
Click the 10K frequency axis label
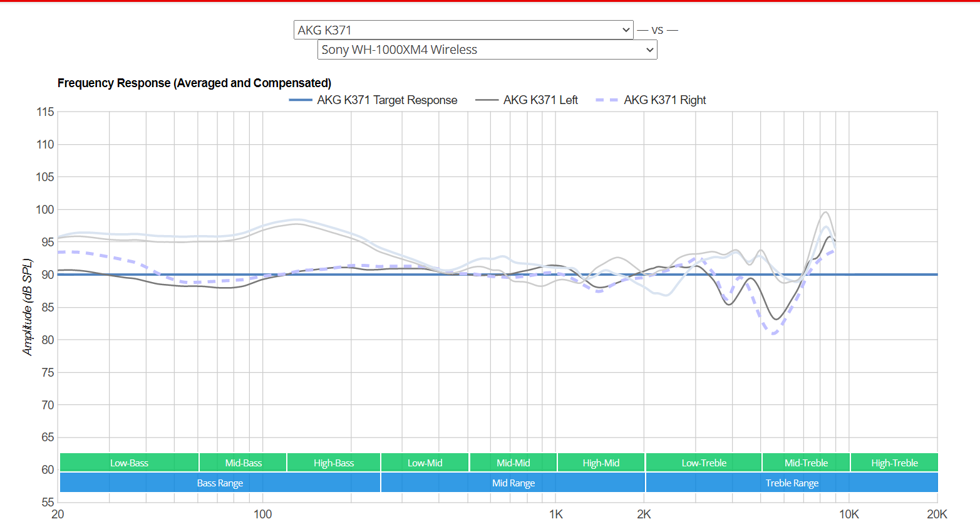tap(848, 515)
